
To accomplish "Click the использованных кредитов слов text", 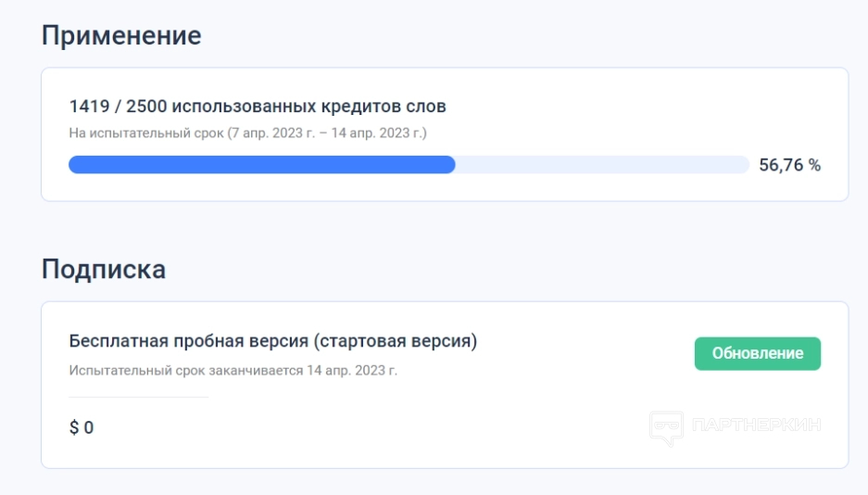I will point(309,107).
